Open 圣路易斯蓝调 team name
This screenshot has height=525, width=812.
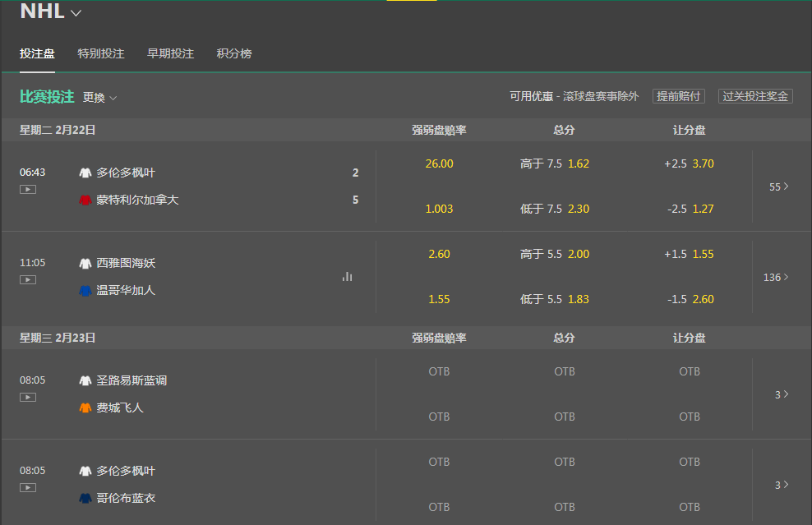pos(131,380)
